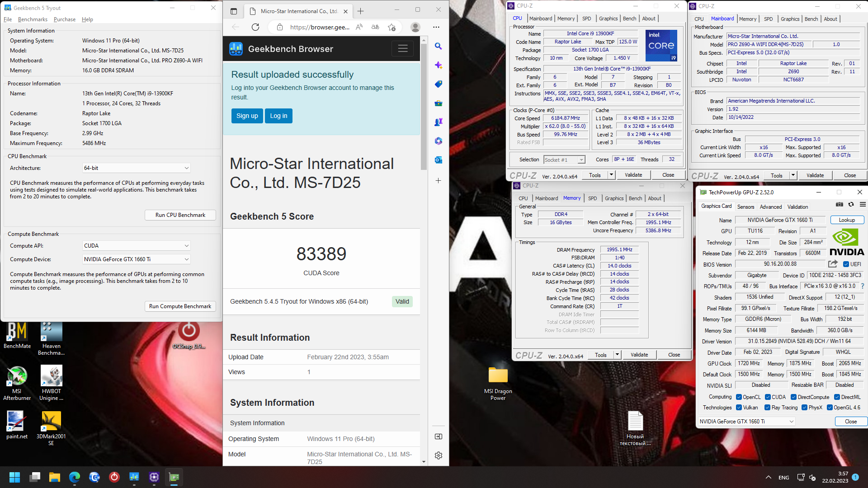Click the Sign up button
The height and width of the screenshot is (488, 868).
click(247, 116)
